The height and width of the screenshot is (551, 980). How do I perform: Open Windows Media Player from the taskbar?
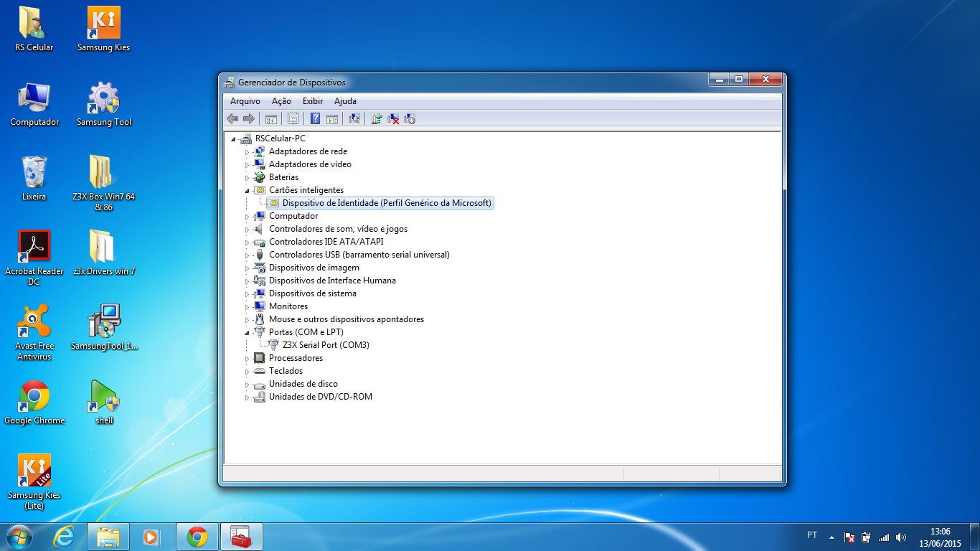click(x=152, y=537)
